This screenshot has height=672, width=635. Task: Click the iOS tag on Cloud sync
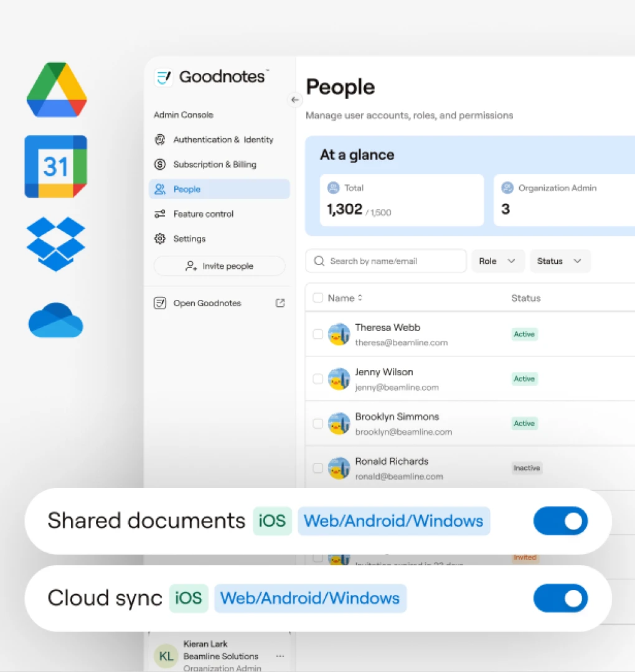(x=189, y=598)
